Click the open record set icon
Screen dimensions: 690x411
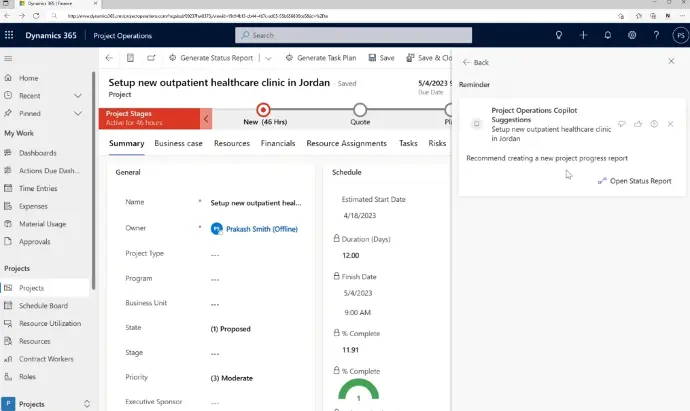[x=130, y=58]
